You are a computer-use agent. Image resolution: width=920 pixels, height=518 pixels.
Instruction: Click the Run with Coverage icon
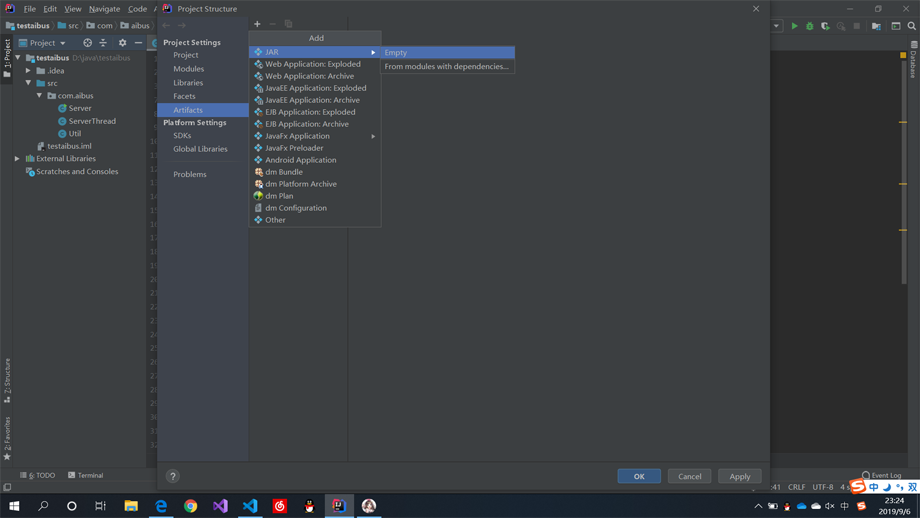(x=825, y=26)
